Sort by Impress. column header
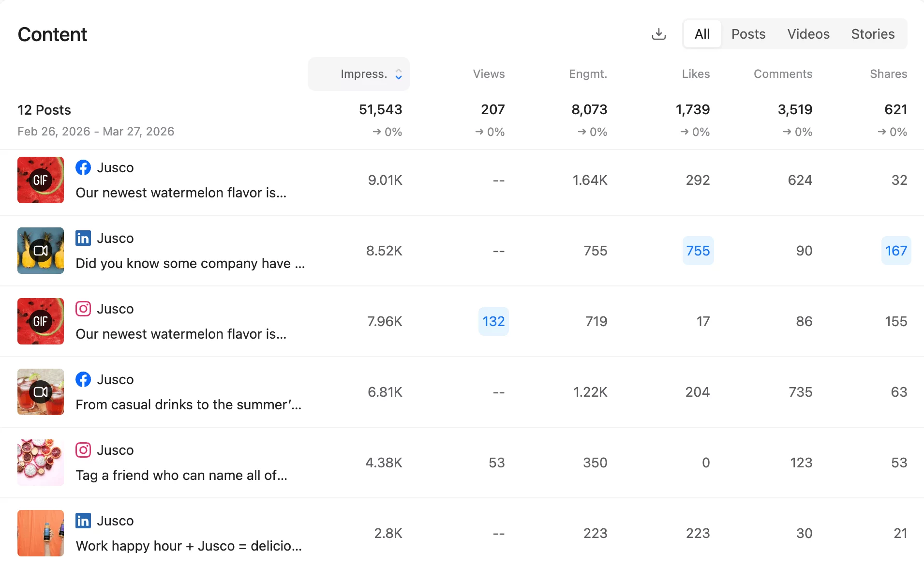 [359, 74]
